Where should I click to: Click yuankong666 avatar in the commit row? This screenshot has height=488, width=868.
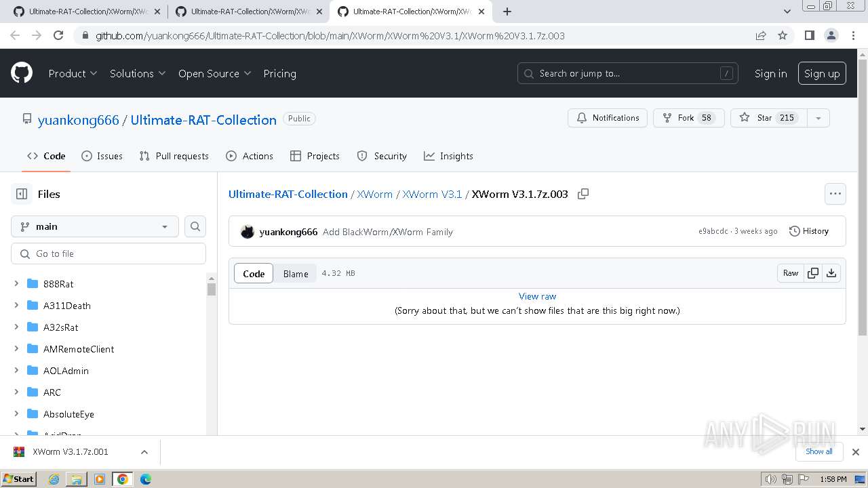[248, 232]
